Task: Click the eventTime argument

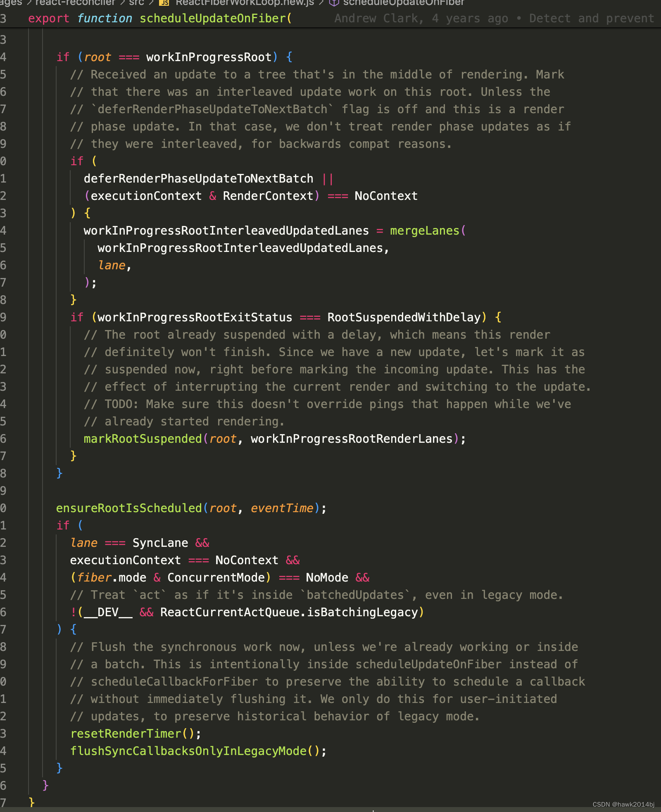Action: point(282,508)
